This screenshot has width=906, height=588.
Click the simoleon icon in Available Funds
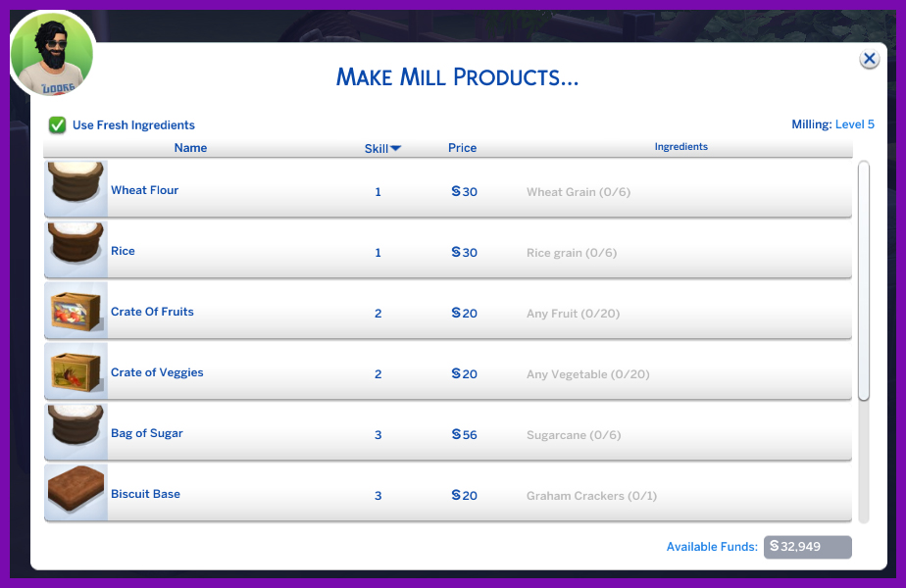coord(775,546)
